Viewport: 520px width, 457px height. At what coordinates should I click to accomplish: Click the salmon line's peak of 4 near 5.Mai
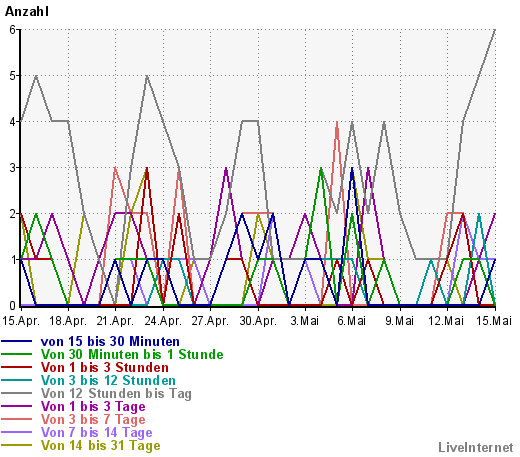click(337, 122)
